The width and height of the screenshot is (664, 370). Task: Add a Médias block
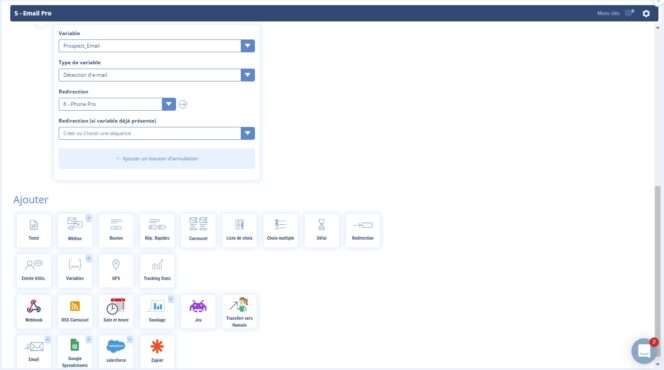click(75, 230)
